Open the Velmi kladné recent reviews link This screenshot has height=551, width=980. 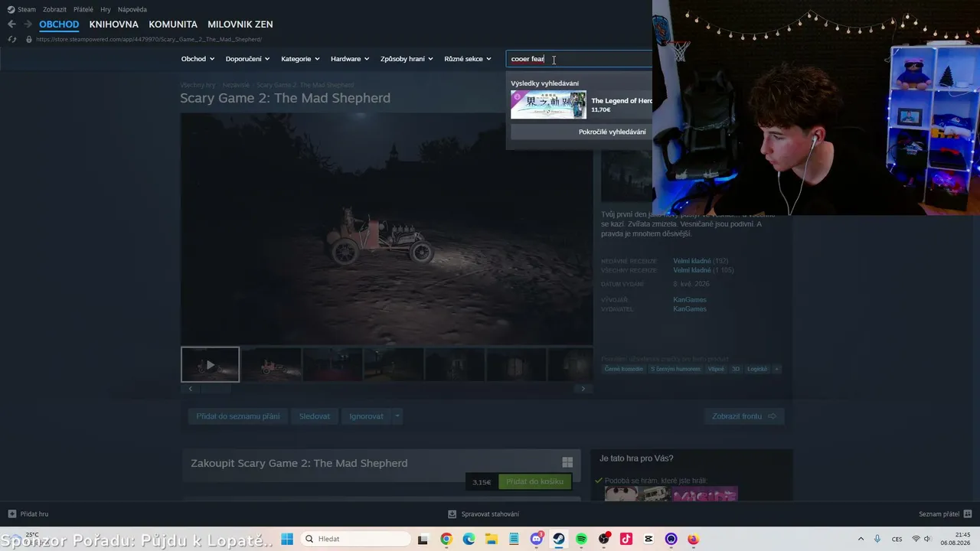point(692,261)
